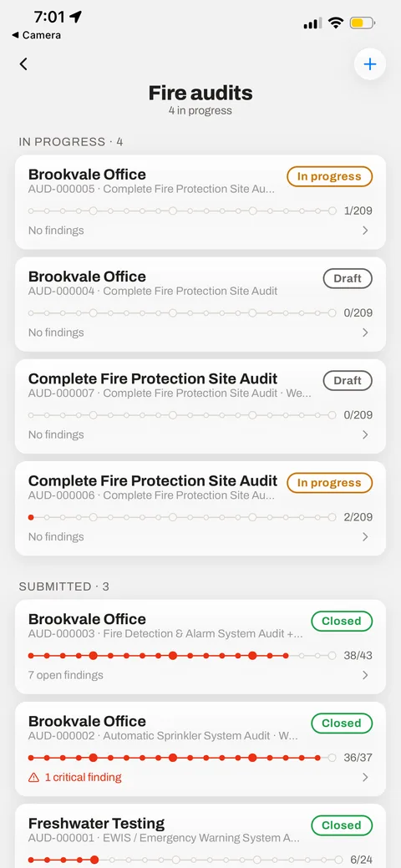Tap the Wi-Fi icon in status bar
Image resolution: width=401 pixels, height=868 pixels.
pyautogui.click(x=335, y=23)
